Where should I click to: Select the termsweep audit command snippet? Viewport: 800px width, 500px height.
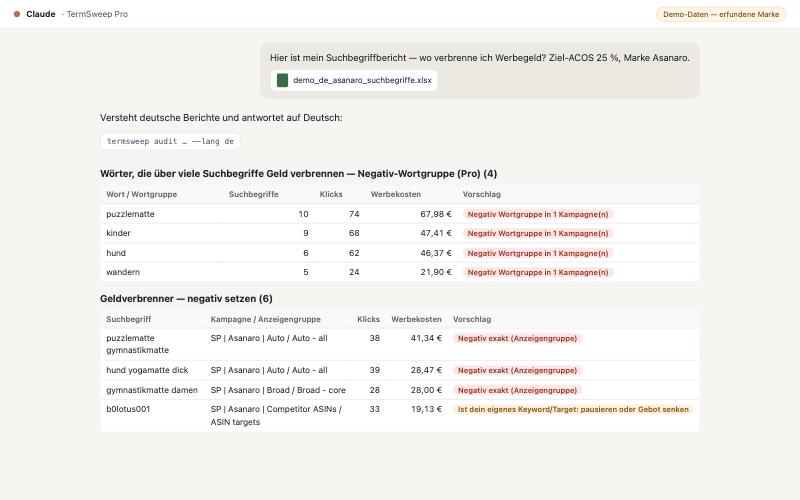click(170, 141)
